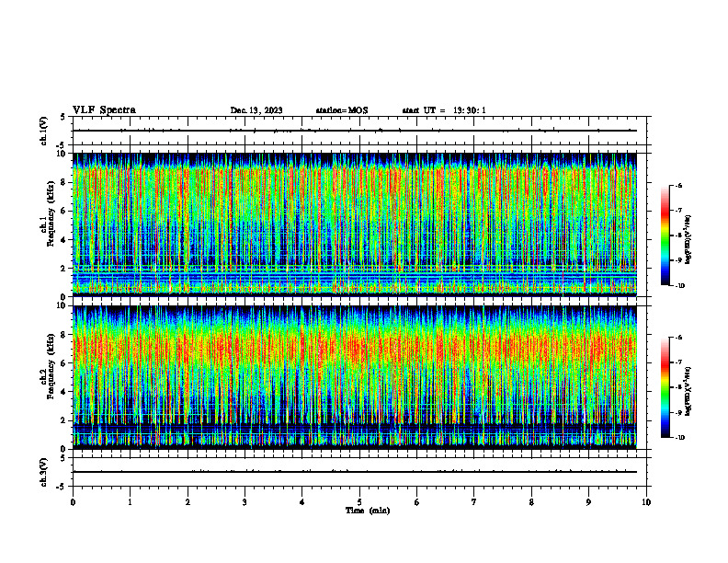Click the ch.2 frequency tick label '6'
The image size is (728, 563).
(64, 363)
